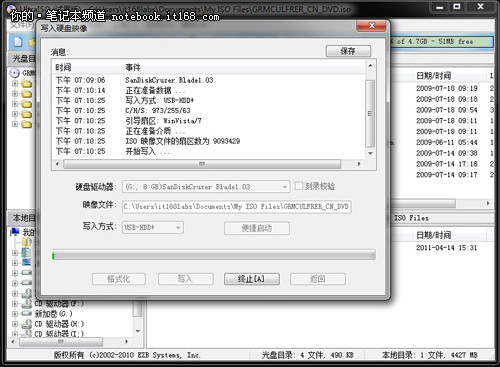Click message log scrollbar down arrow
This screenshot has width=500, height=367.
point(370,153)
